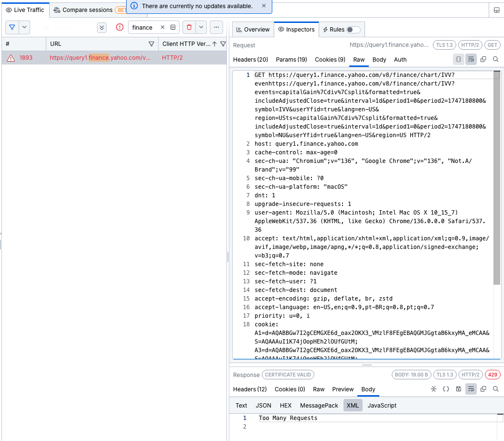
Task: Switch to the Overview tab
Action: 253,30
